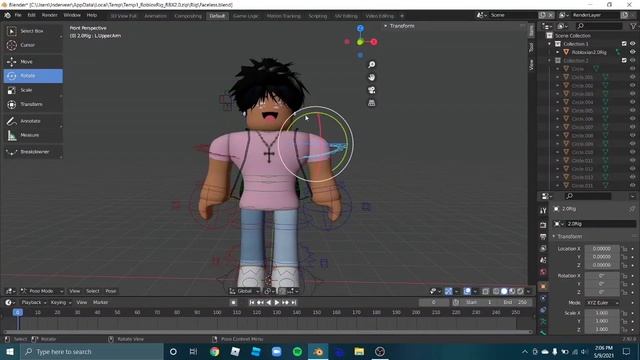Hide Robloxian2.0Rig using eye icon

coord(633,52)
